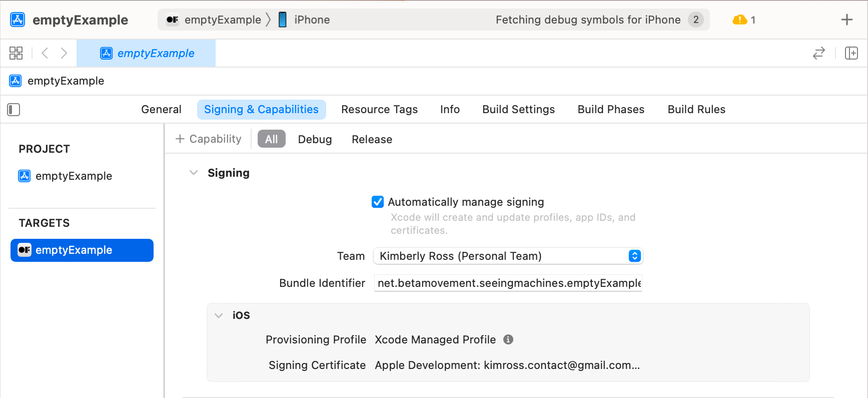Click the Fetching debug symbols status text

pyautogui.click(x=588, y=20)
